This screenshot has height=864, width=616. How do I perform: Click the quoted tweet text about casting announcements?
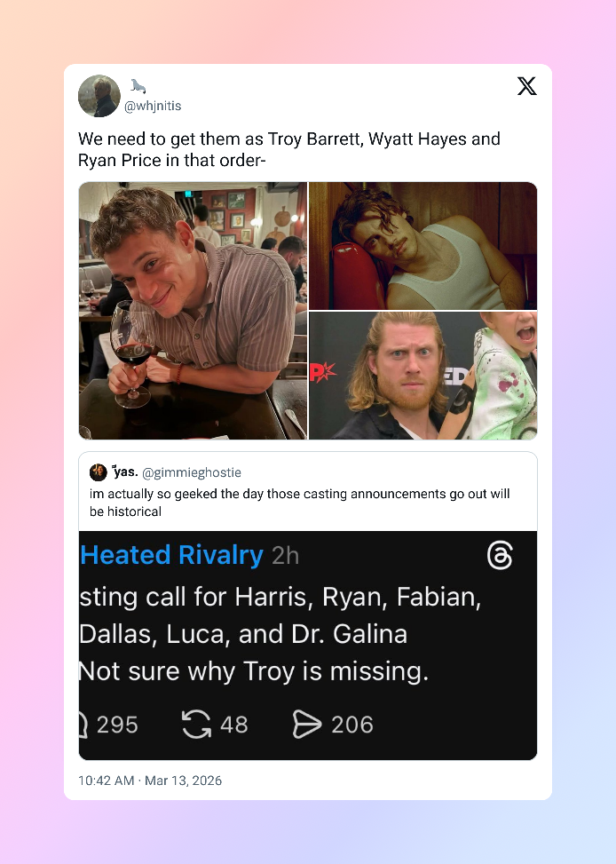point(300,503)
